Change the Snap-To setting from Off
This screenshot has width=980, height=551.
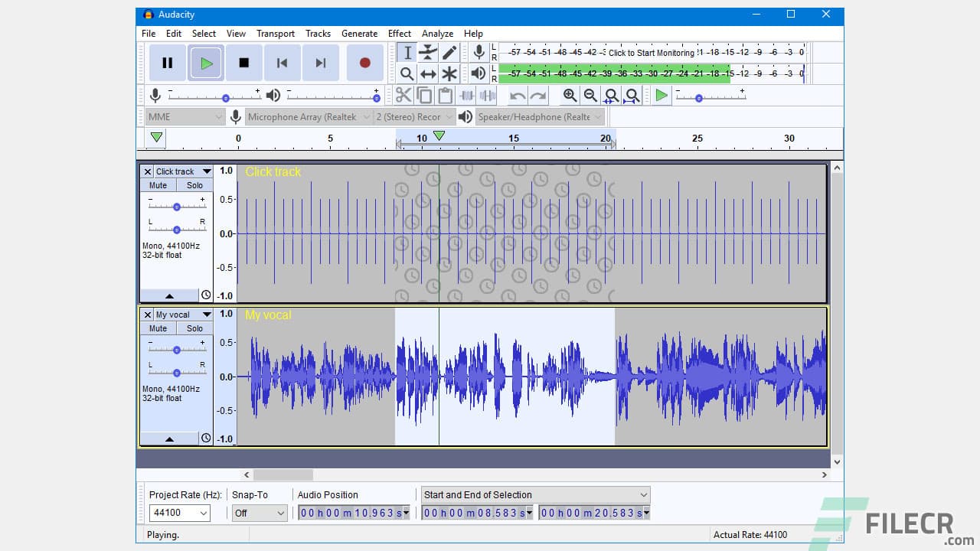pyautogui.click(x=259, y=513)
